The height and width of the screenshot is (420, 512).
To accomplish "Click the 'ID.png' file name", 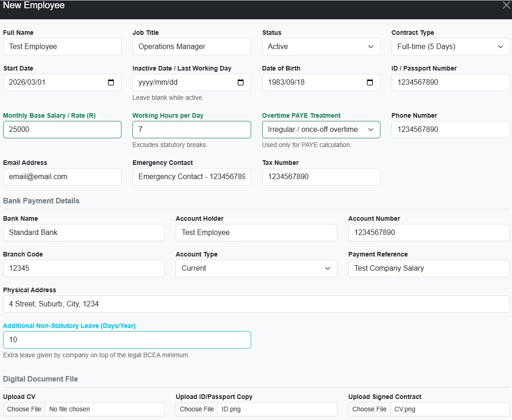I will pos(231,409).
